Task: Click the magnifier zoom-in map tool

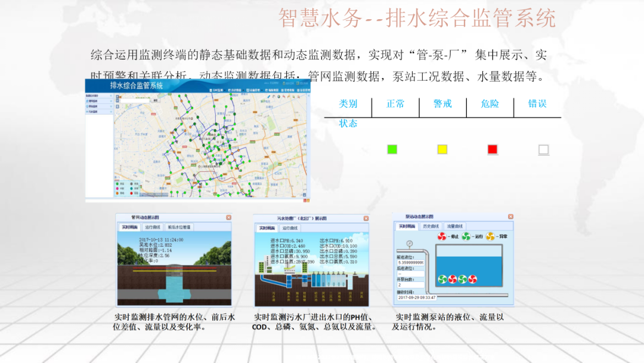Action: click(293, 97)
